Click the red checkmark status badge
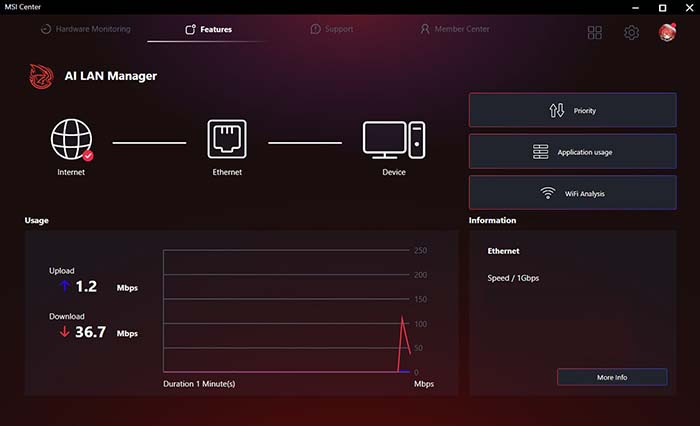Viewport: 700px width, 426px height. tap(88, 156)
